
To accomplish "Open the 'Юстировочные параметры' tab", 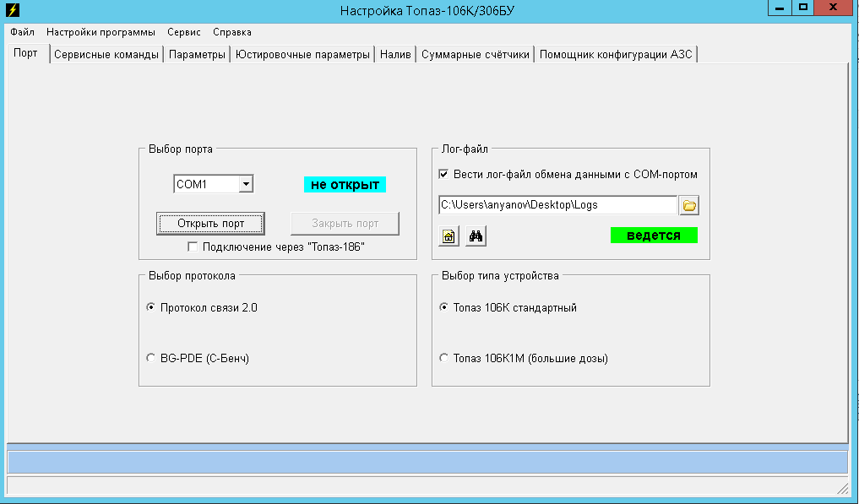I will 302,54.
